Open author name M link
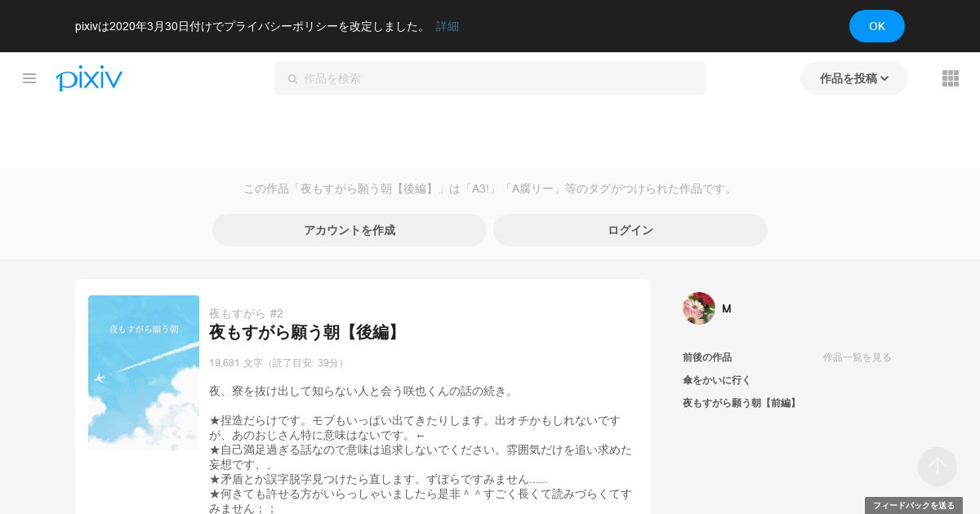The width and height of the screenshot is (980, 514). click(727, 308)
